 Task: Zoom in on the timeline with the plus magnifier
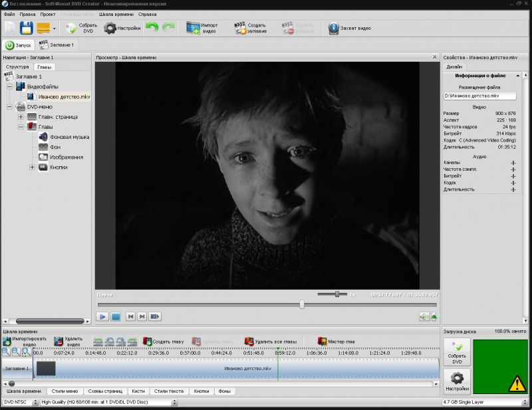pyautogui.click(x=6, y=352)
